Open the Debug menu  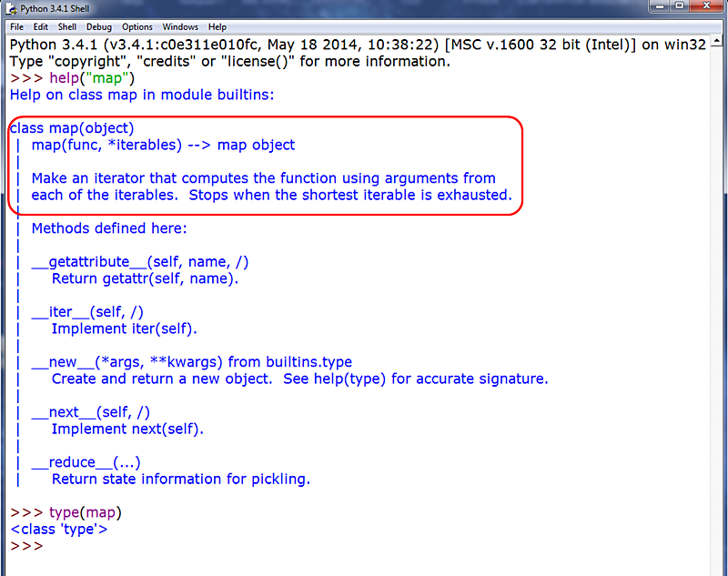(x=98, y=26)
